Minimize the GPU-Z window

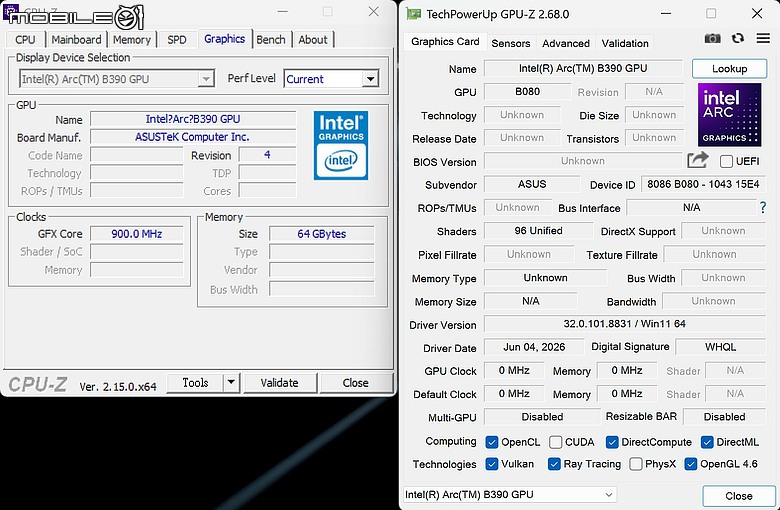coord(666,13)
